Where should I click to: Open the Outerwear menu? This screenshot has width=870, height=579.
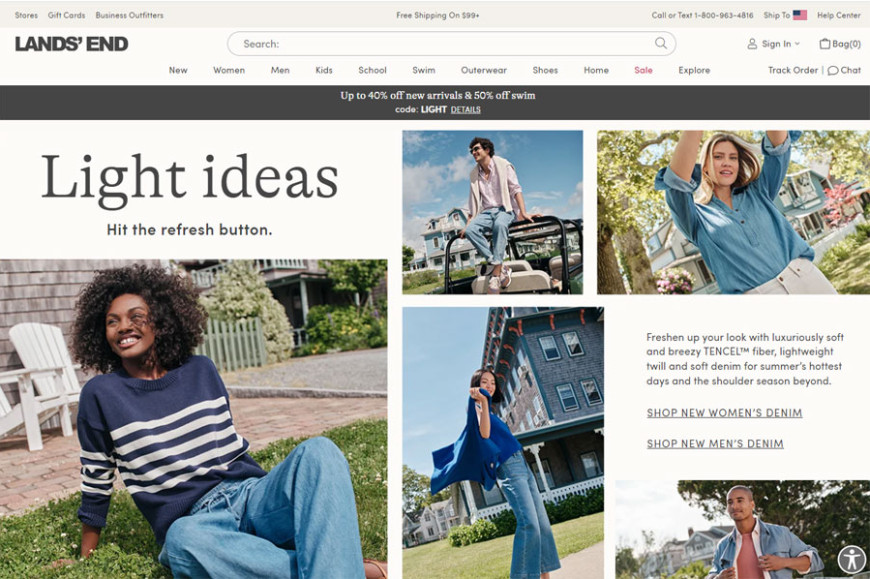click(484, 70)
